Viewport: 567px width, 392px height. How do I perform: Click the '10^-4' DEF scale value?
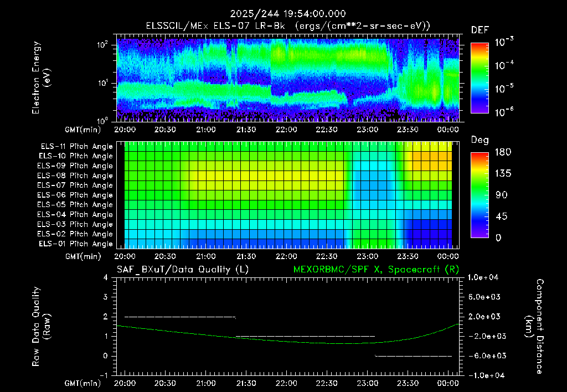pos(504,65)
